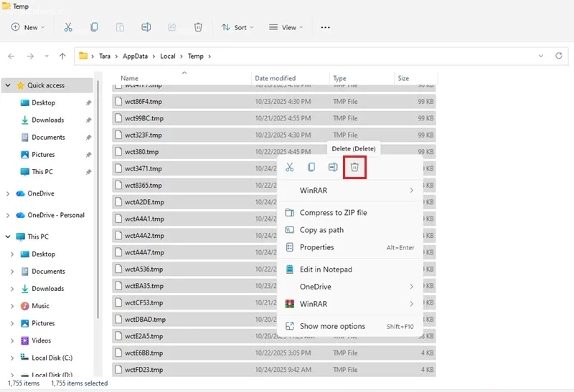
Task: Open the View dropdown
Action: 286,27
